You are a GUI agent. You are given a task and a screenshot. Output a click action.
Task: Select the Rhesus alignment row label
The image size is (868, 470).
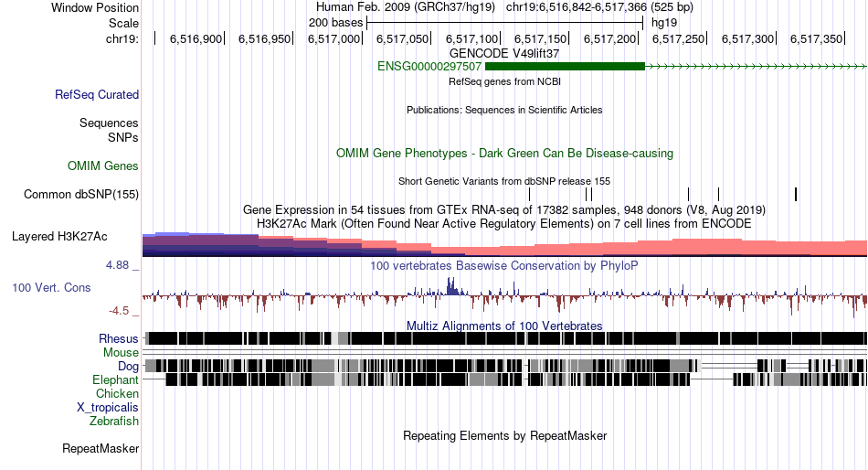tap(119, 338)
